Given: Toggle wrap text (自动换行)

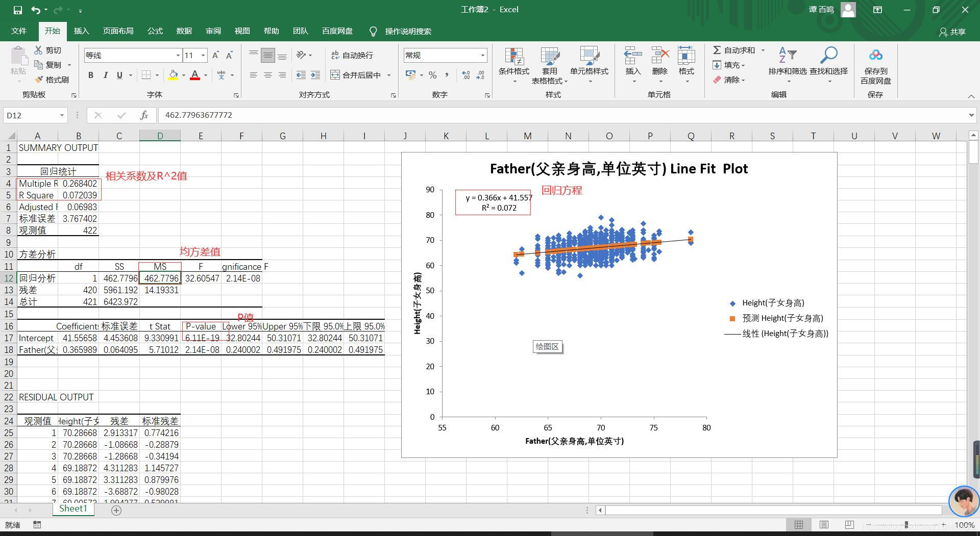Looking at the screenshot, I should tap(352, 55).
